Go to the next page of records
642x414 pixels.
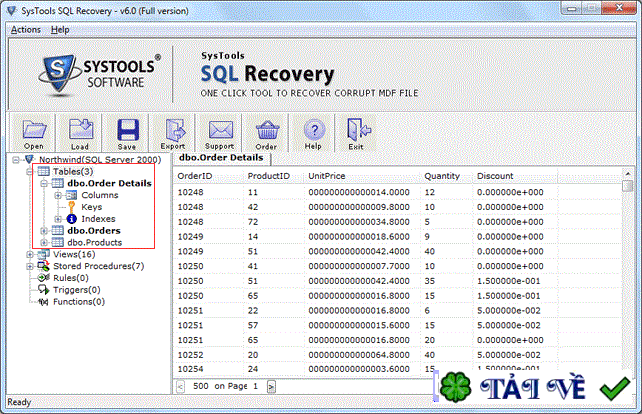pos(271,386)
